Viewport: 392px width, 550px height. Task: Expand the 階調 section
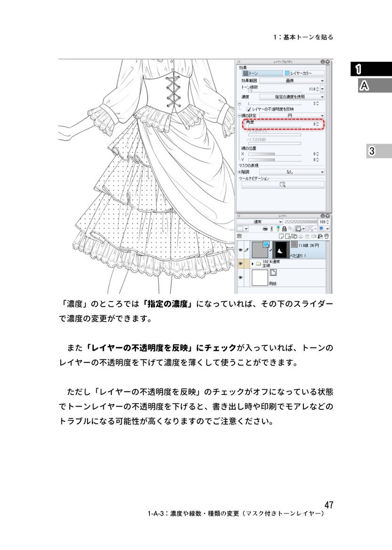(x=239, y=172)
